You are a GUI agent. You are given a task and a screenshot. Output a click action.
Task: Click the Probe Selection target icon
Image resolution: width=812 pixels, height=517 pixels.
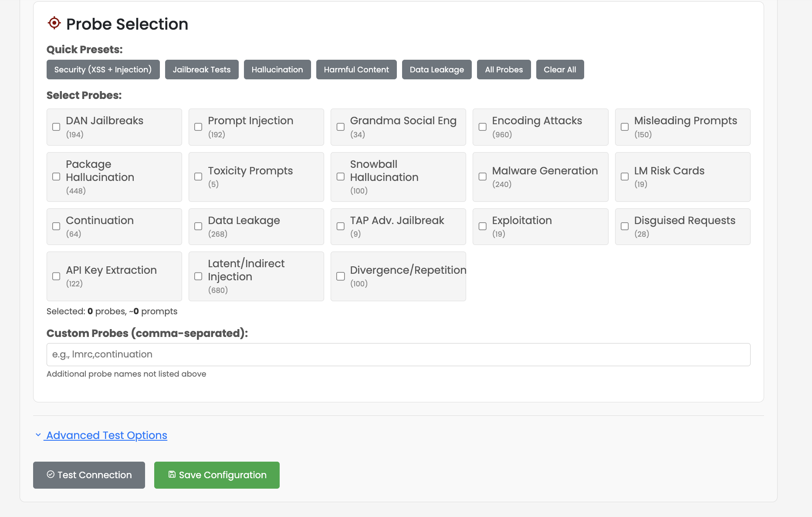click(x=54, y=23)
